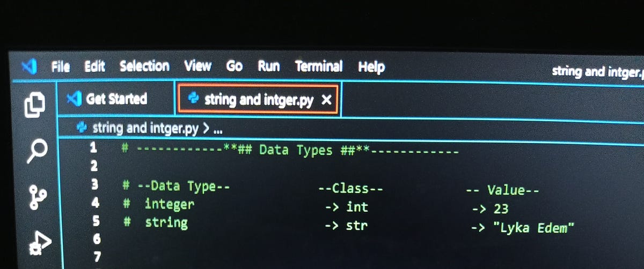Viewport: 644px width, 269px height.
Task: Click the '-> int' text
Action: coord(346,207)
